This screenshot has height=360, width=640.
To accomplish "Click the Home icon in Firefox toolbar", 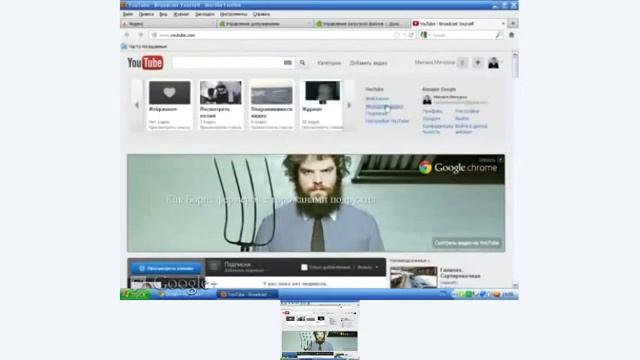I will (x=511, y=35).
